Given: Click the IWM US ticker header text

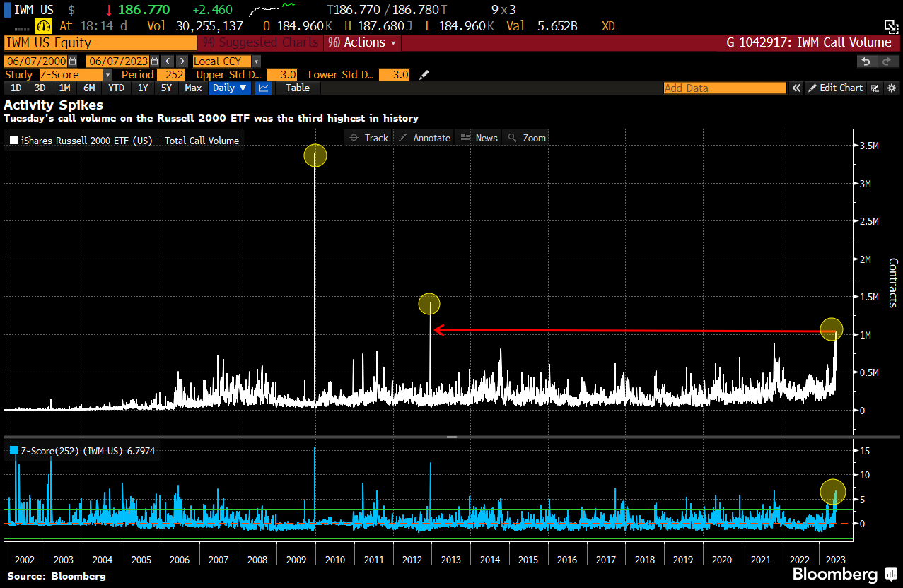Looking at the screenshot, I should pyautogui.click(x=34, y=10).
